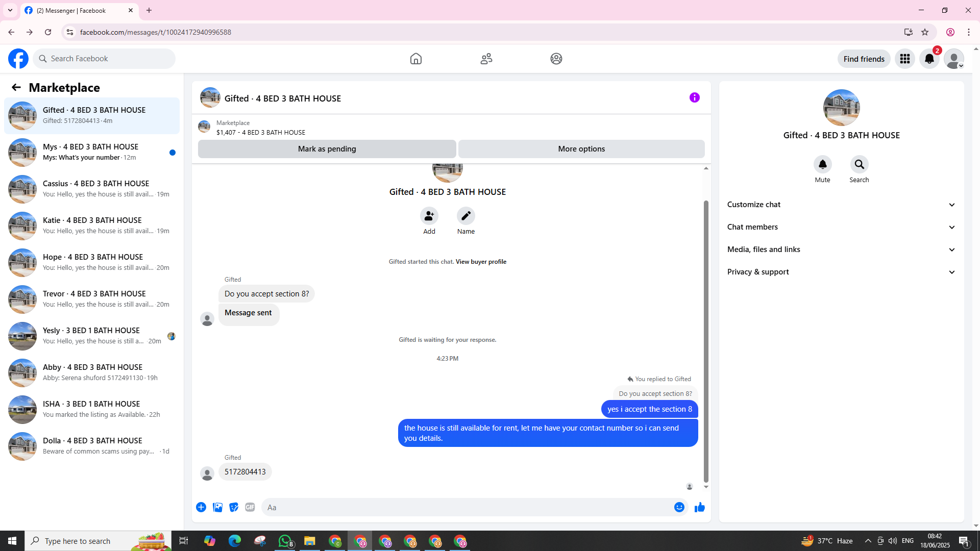Open File Explorer from the taskbar
The width and height of the screenshot is (980, 551).
[x=310, y=541]
